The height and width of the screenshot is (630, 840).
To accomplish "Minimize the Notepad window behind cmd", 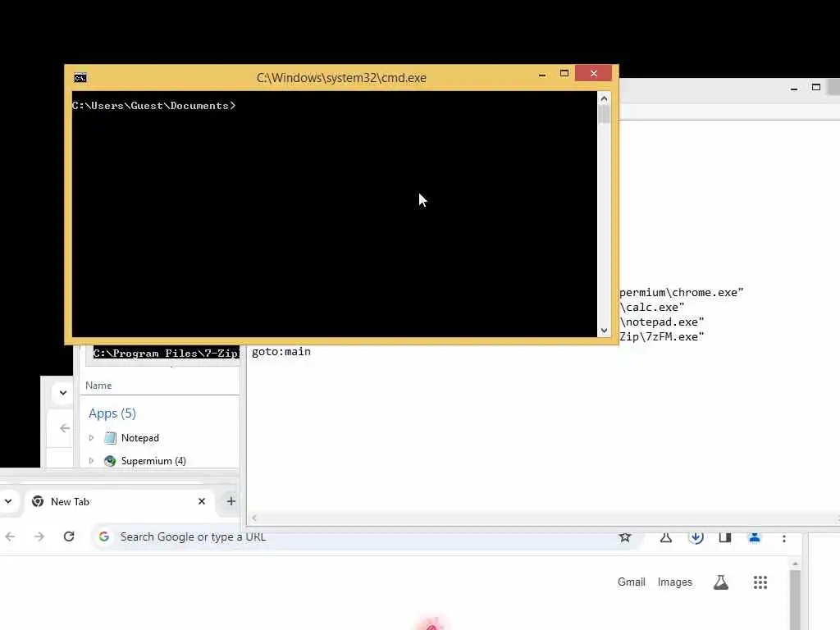I will (x=794, y=89).
